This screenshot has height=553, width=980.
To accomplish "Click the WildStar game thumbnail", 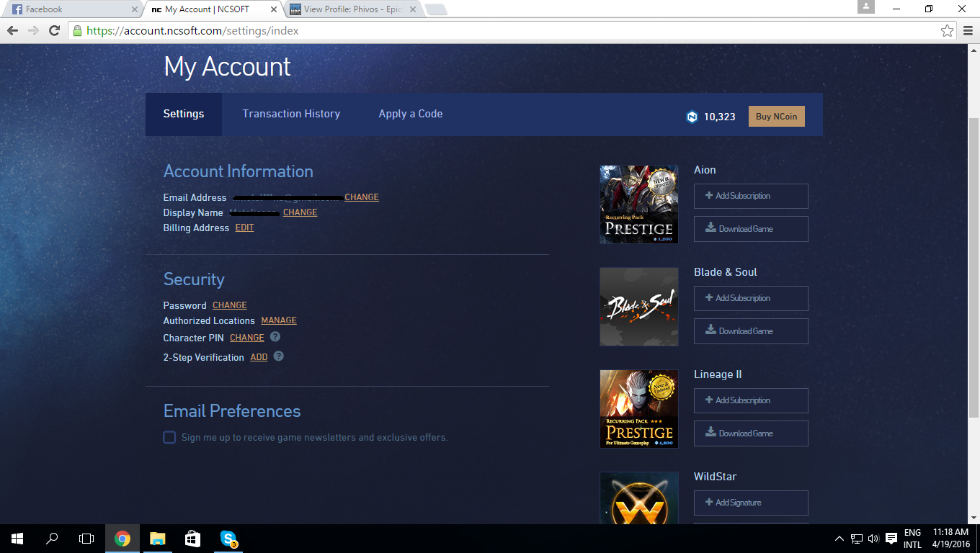I will point(639,498).
